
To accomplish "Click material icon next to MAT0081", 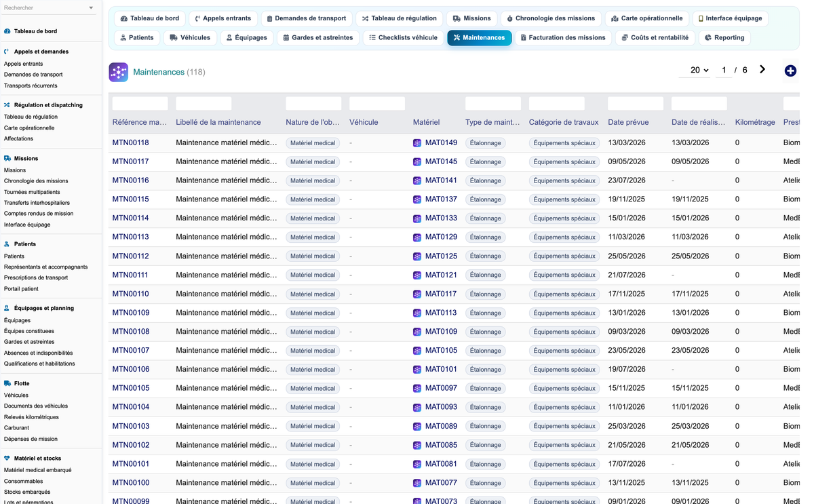I will pyautogui.click(x=417, y=465).
